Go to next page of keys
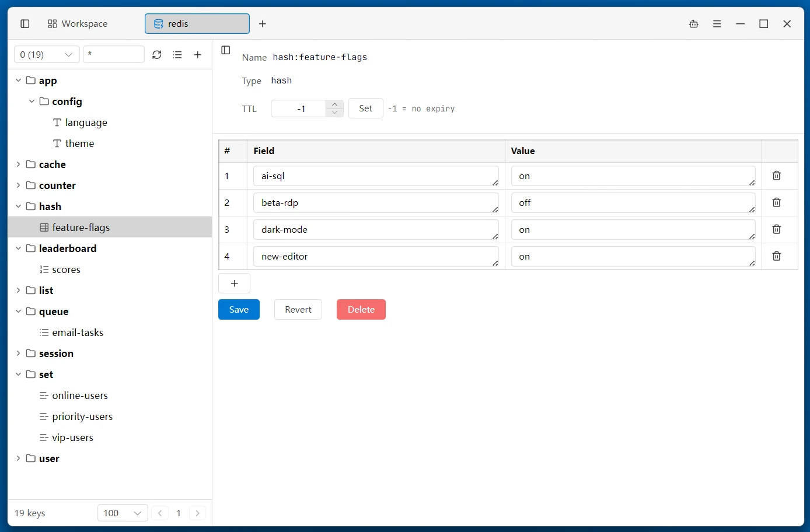Viewport: 810px width, 532px height. (198, 513)
